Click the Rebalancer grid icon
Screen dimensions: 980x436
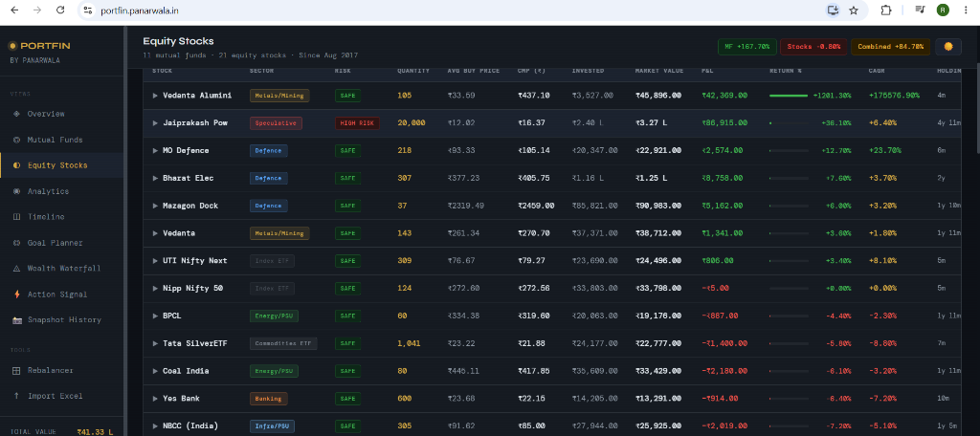16,370
